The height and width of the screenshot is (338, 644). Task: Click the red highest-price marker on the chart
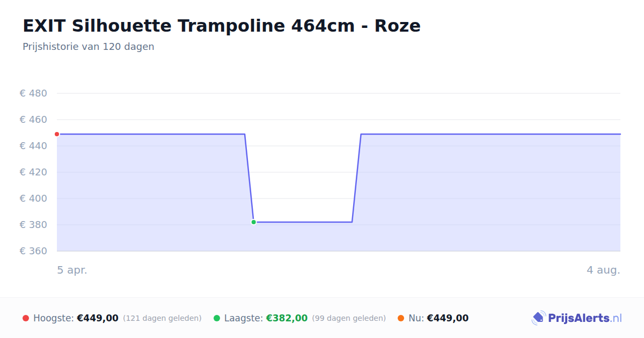(57, 134)
